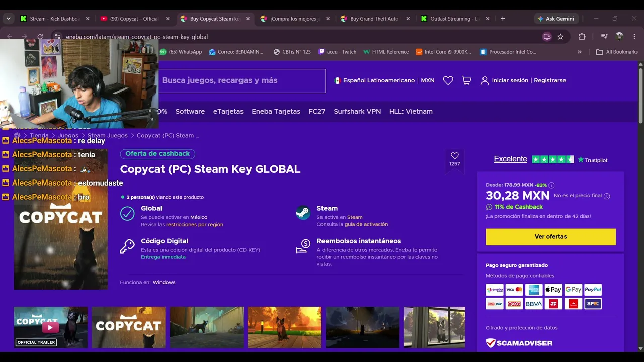Open the shopping cart icon
Screen dimensions: 644x362
[466, 80]
